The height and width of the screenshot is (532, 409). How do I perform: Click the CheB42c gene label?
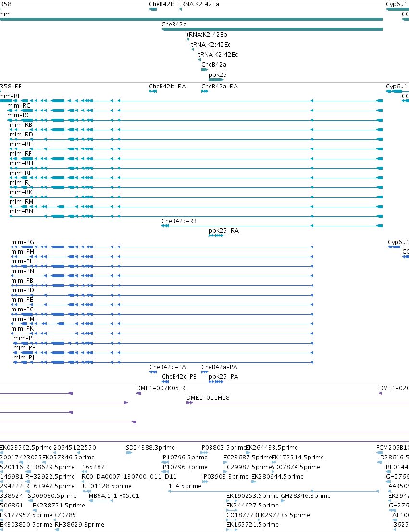(x=174, y=25)
